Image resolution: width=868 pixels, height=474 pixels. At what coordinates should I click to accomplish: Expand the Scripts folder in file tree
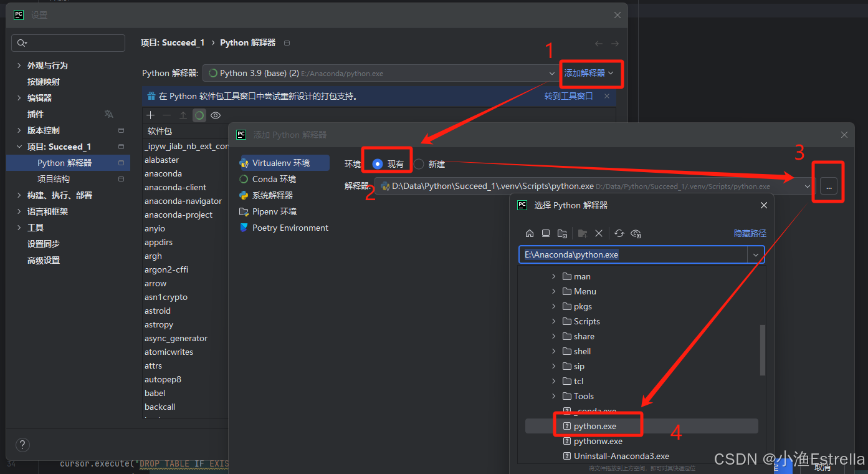(x=553, y=321)
